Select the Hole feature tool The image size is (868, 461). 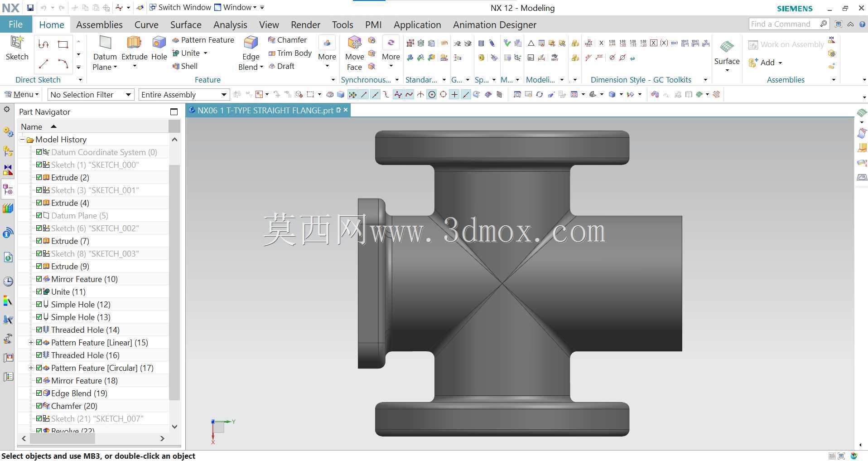pyautogui.click(x=159, y=48)
